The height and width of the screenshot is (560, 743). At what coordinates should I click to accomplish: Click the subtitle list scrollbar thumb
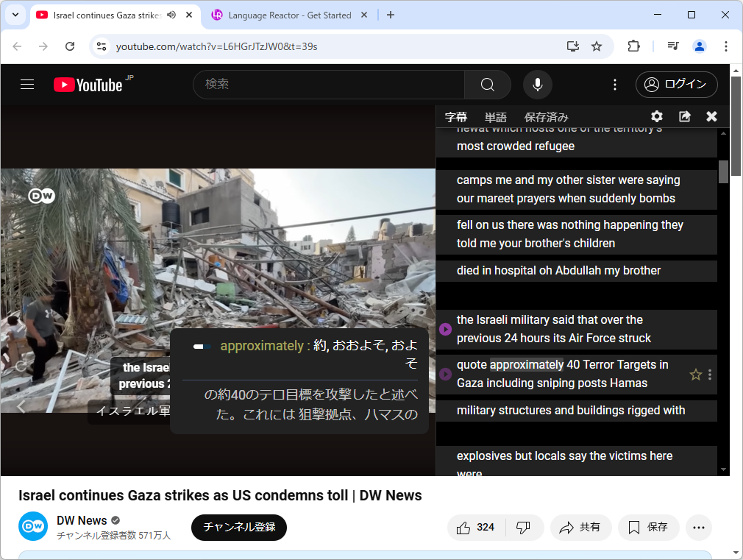[723, 171]
